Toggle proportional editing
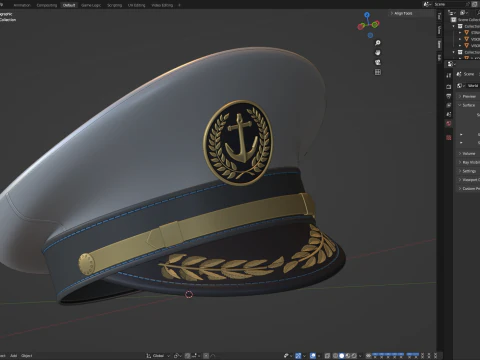The width and height of the screenshot is (480, 360). click(206, 356)
